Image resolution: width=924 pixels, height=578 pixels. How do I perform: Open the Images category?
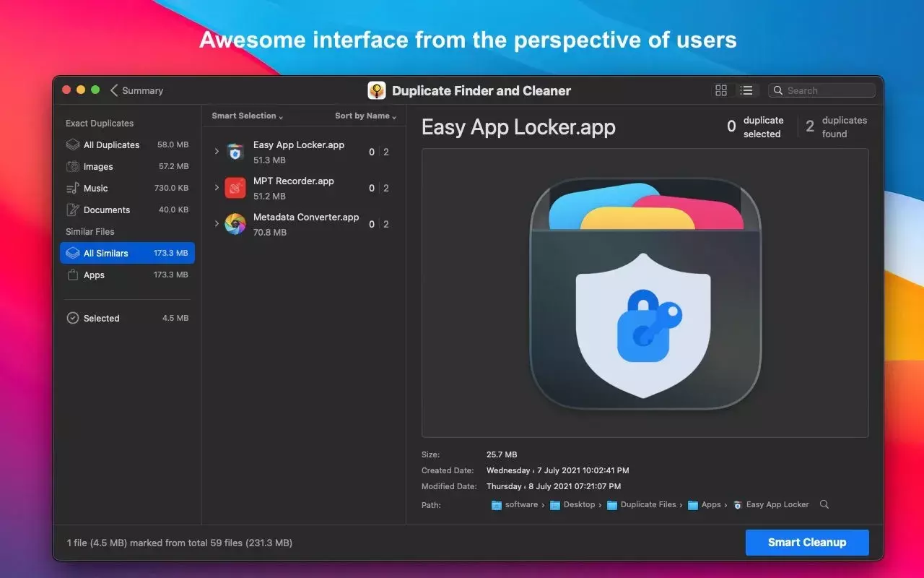[x=98, y=166]
